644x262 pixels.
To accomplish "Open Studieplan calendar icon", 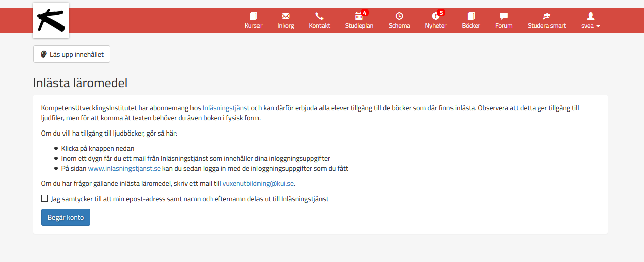I will pyautogui.click(x=358, y=16).
